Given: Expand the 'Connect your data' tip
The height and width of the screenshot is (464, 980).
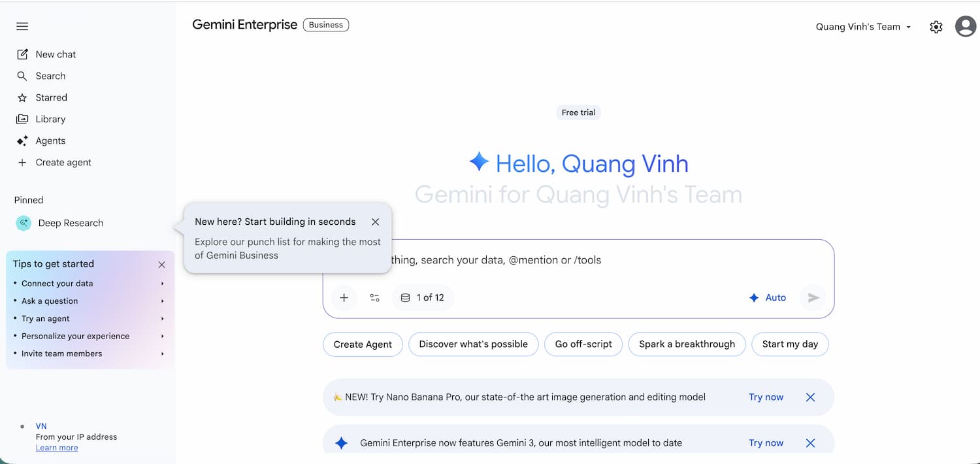Looking at the screenshot, I should click(89, 284).
